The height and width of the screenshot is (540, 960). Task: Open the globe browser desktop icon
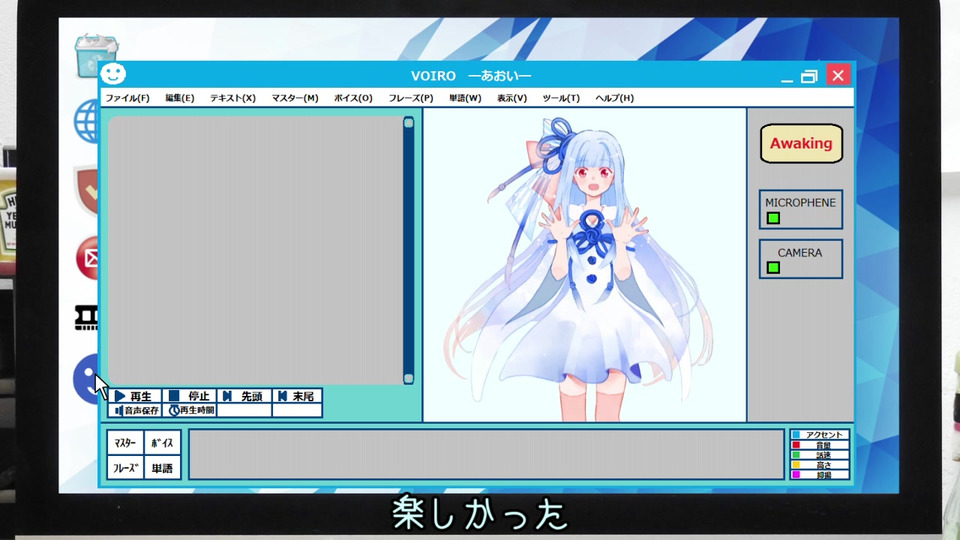(86, 121)
